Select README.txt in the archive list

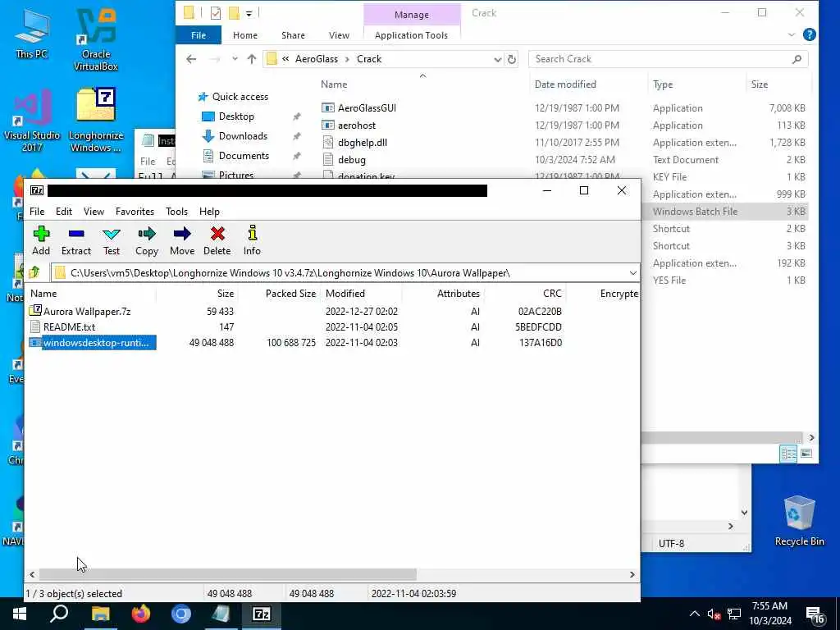(x=69, y=326)
